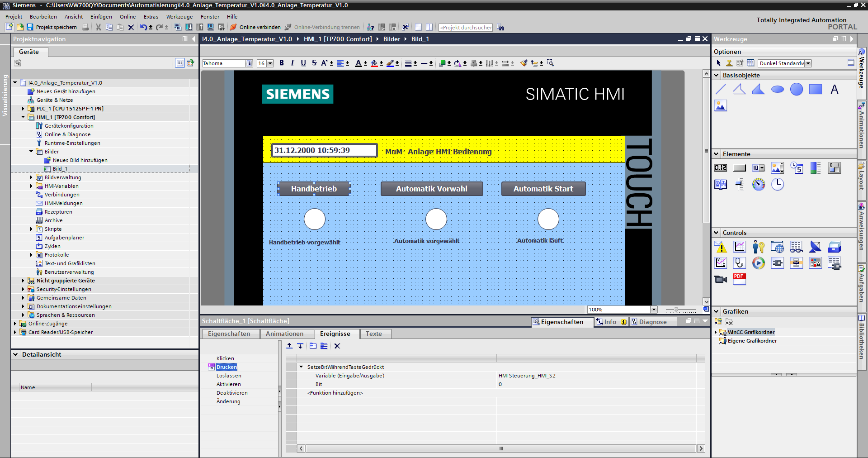Click the delete function X icon in Ereignisse
The height and width of the screenshot is (458, 868).
click(x=337, y=346)
